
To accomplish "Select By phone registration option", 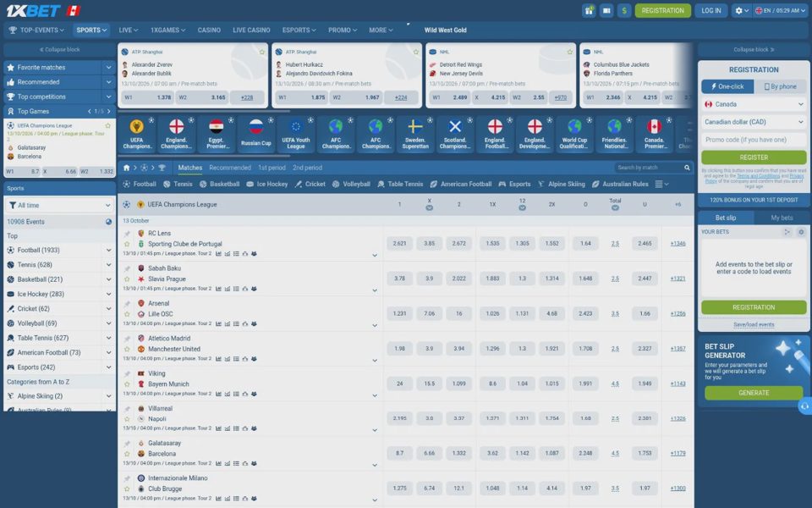I will tap(781, 86).
